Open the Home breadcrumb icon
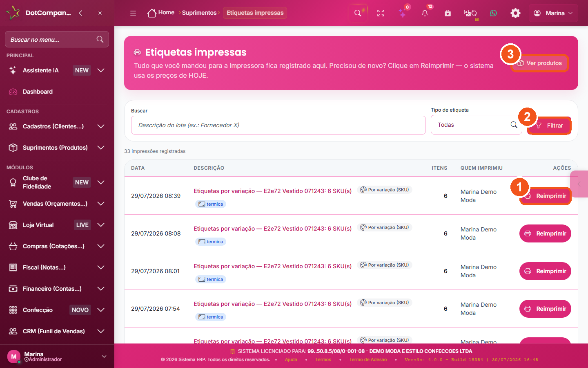 (151, 13)
